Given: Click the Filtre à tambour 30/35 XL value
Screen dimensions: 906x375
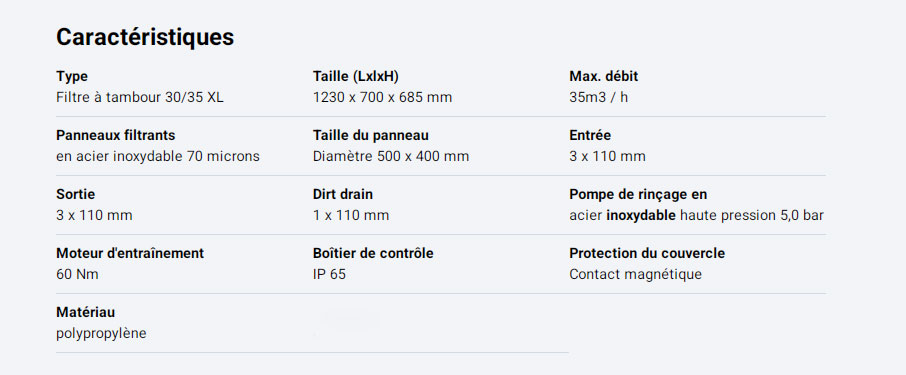Looking at the screenshot, I should [140, 98].
